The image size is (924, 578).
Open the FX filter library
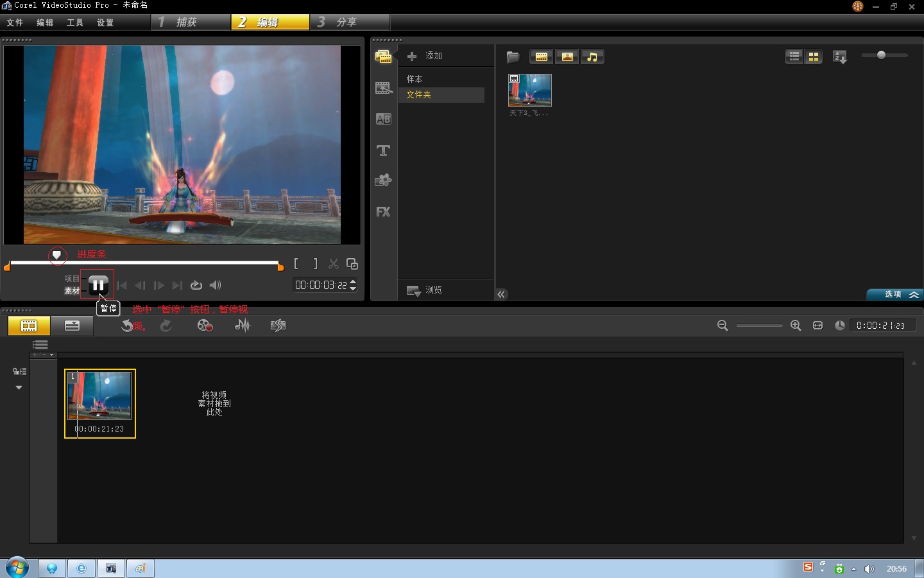click(383, 212)
